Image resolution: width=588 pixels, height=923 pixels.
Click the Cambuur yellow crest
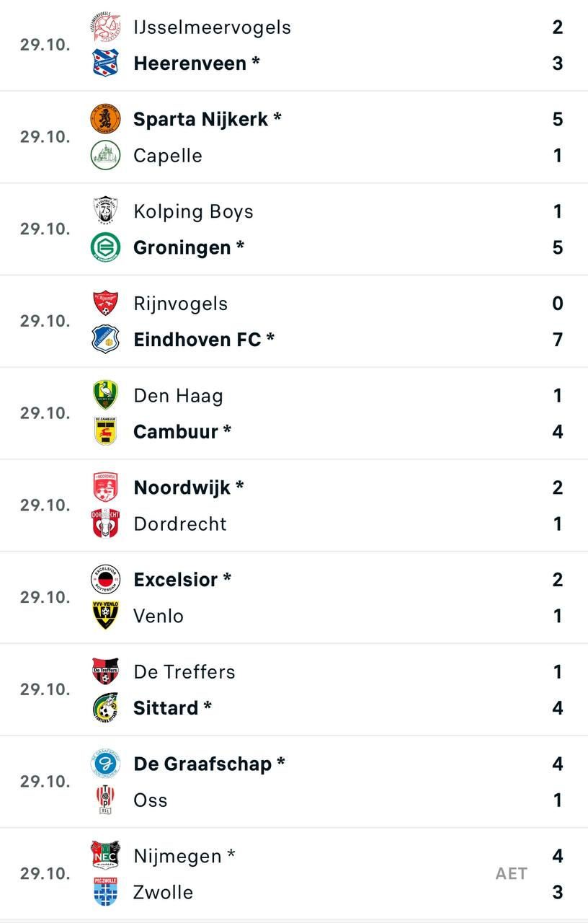point(105,432)
